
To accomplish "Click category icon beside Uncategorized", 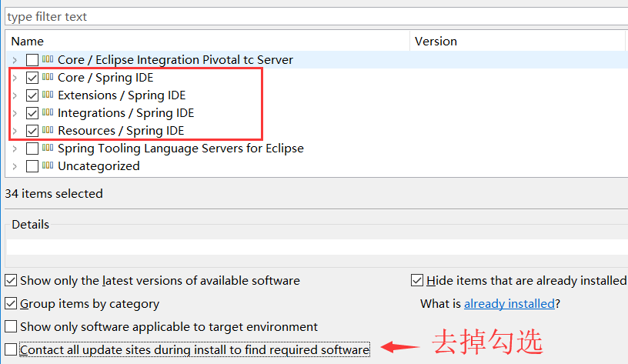I will pyautogui.click(x=48, y=166).
